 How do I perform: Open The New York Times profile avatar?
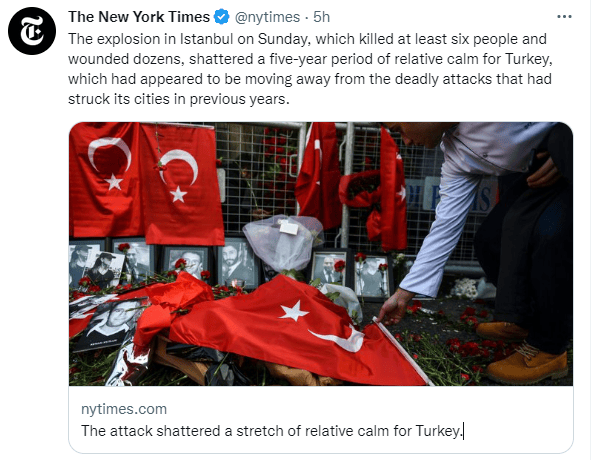coord(32,31)
